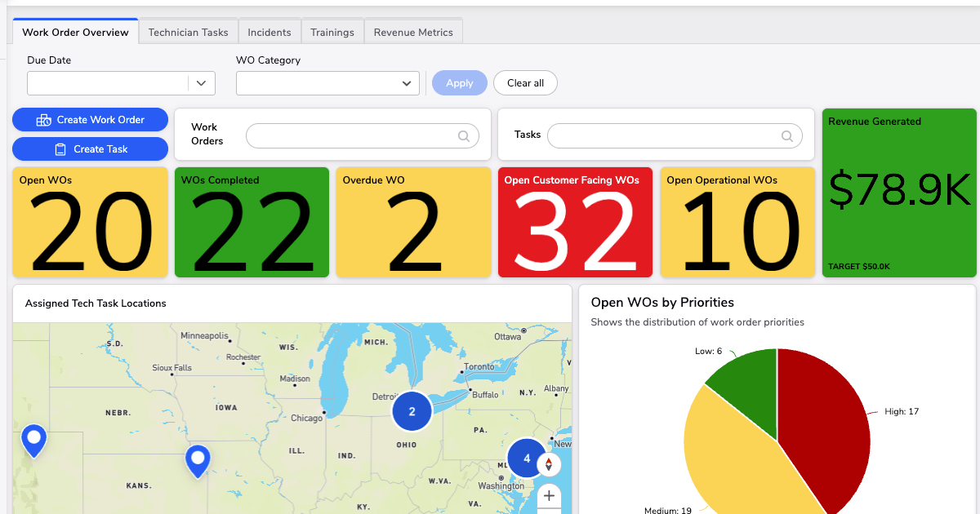The width and height of the screenshot is (980, 514).
Task: Click the map cluster marker labeled 2
Action: pyautogui.click(x=412, y=411)
